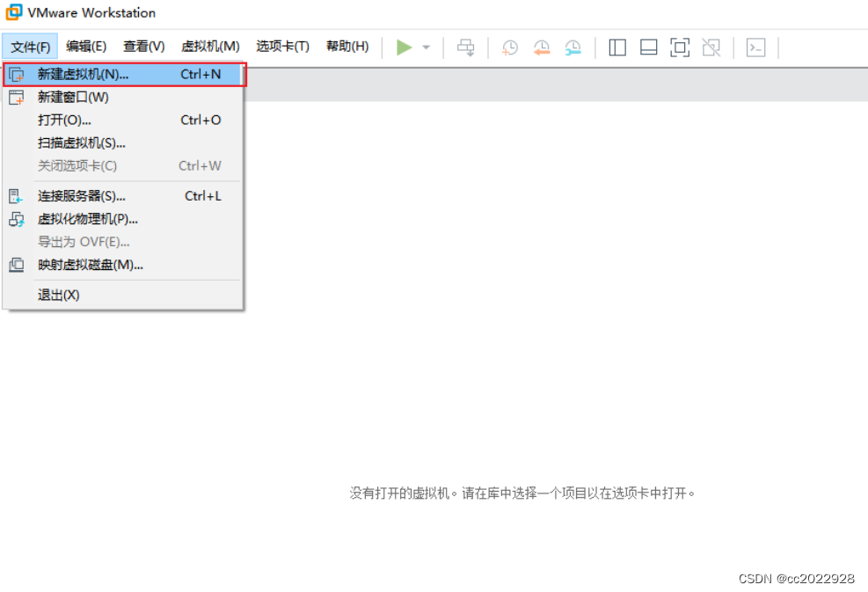Viewport: 868px width, 592px height.
Task: Toggle the thumbnail bar view icon
Action: [648, 48]
